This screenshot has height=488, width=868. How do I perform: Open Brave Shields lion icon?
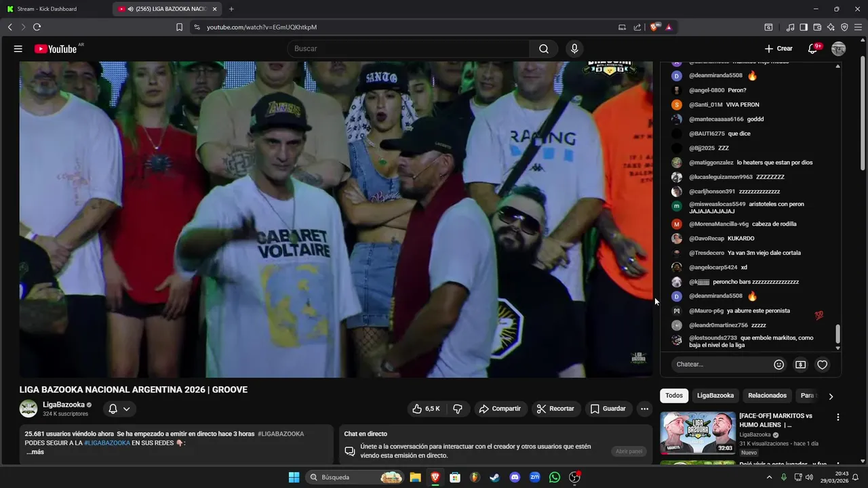[x=654, y=27]
